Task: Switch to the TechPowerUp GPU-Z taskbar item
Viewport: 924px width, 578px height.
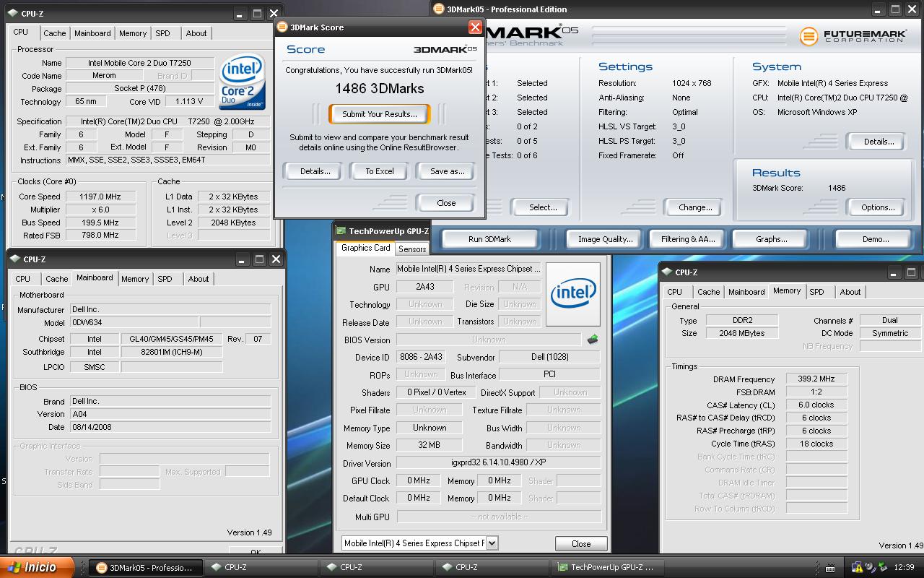Action: [606, 567]
